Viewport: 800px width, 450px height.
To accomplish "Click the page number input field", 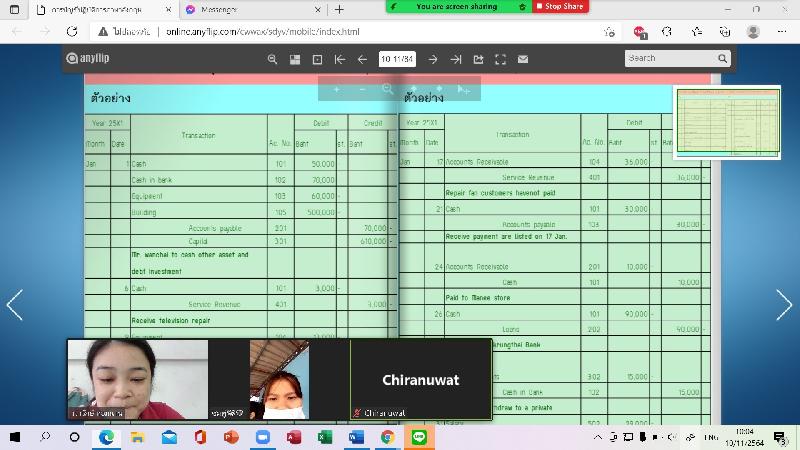I will point(397,59).
